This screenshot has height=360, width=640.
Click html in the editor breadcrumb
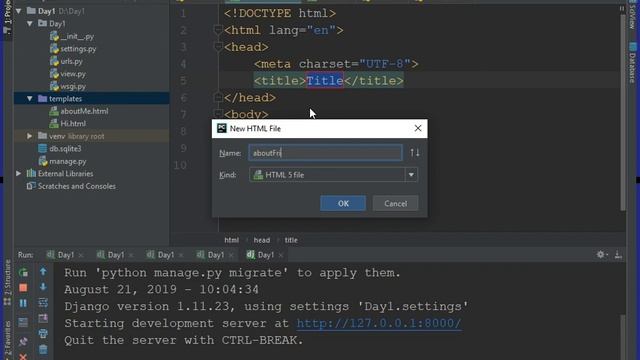[x=231, y=240]
